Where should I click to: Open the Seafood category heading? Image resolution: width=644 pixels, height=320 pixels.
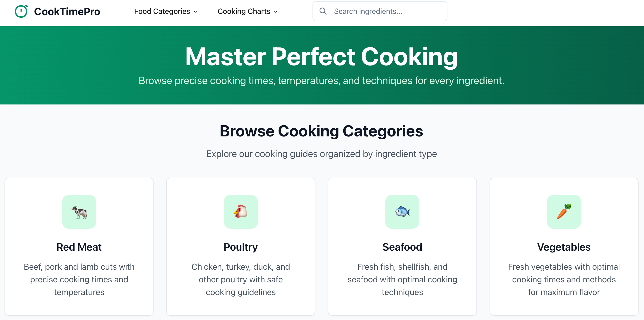pyautogui.click(x=402, y=247)
